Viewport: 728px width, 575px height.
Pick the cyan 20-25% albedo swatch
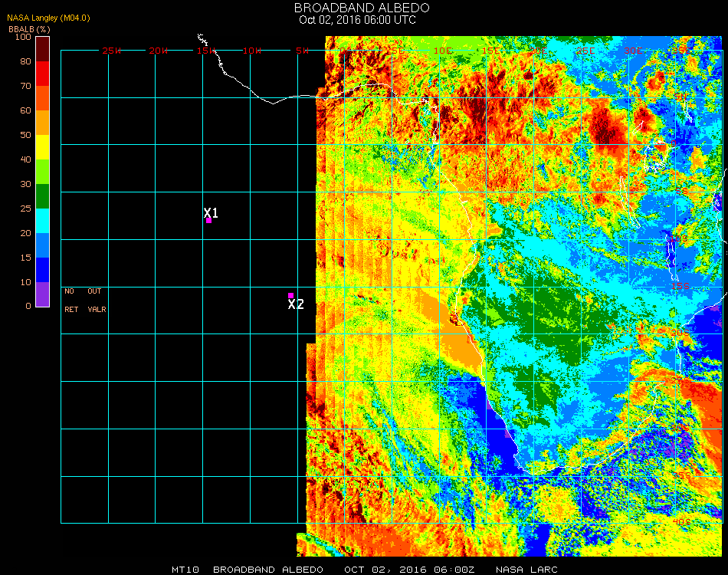(43, 221)
